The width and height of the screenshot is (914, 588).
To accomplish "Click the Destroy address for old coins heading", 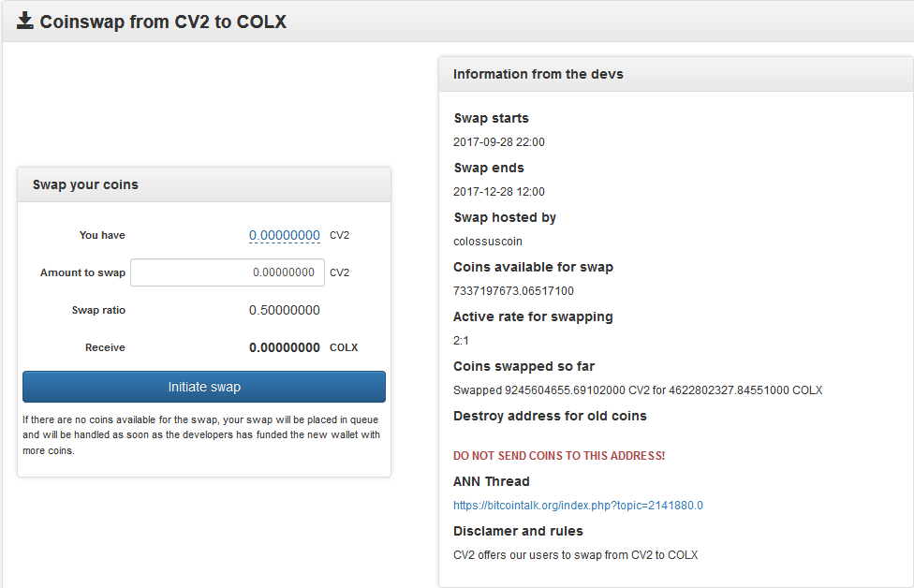I will tap(551, 416).
